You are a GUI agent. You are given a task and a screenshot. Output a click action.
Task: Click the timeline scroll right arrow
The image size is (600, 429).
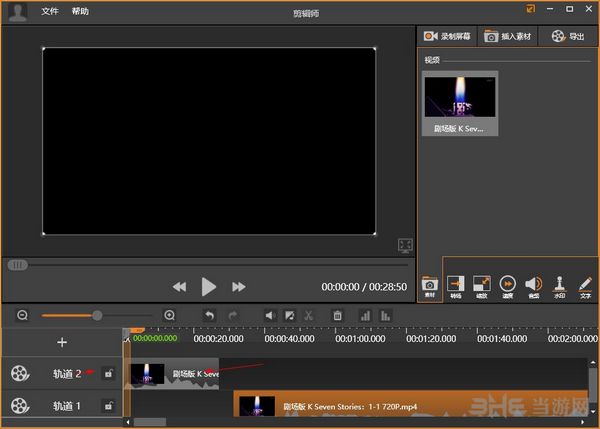pos(582,422)
